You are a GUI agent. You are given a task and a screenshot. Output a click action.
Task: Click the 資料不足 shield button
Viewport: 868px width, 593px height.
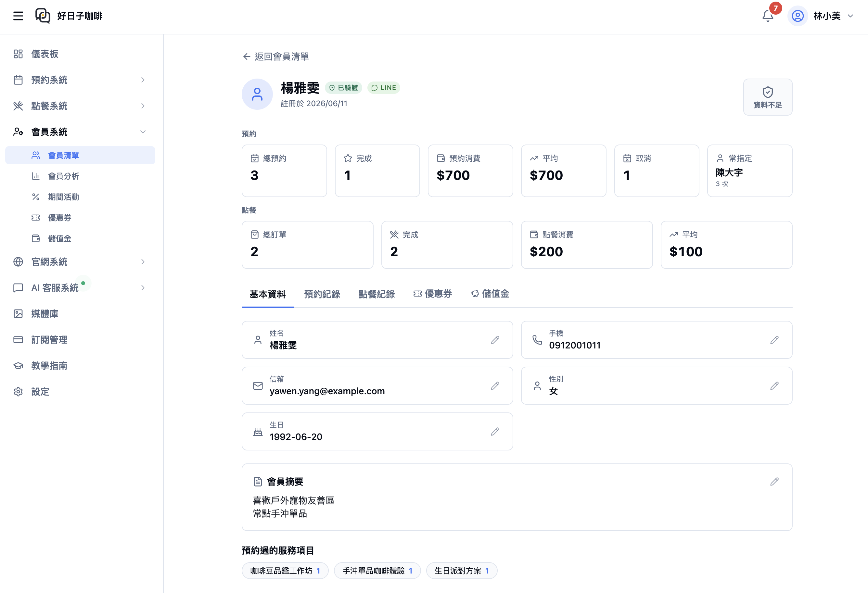point(768,97)
